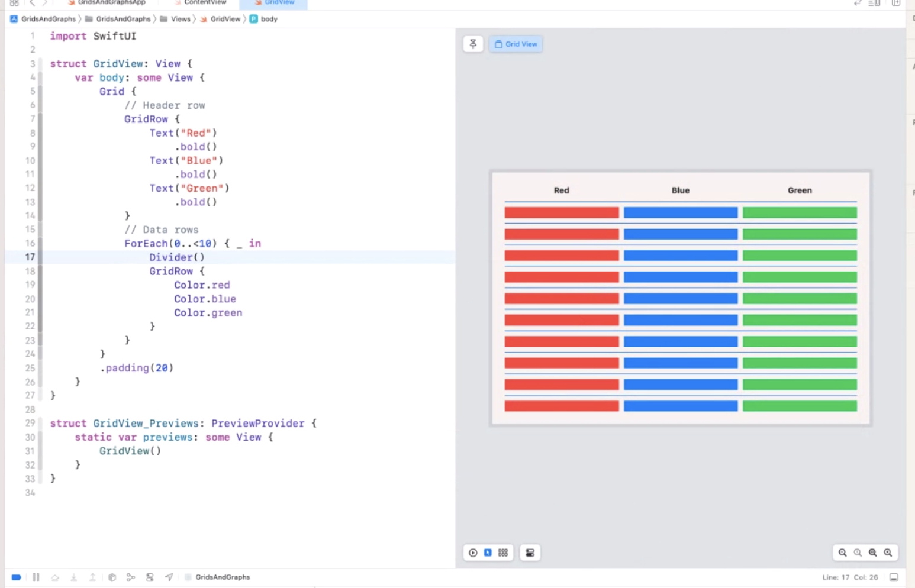Select GridsAndGraphs process in debug bar

pyautogui.click(x=217, y=577)
